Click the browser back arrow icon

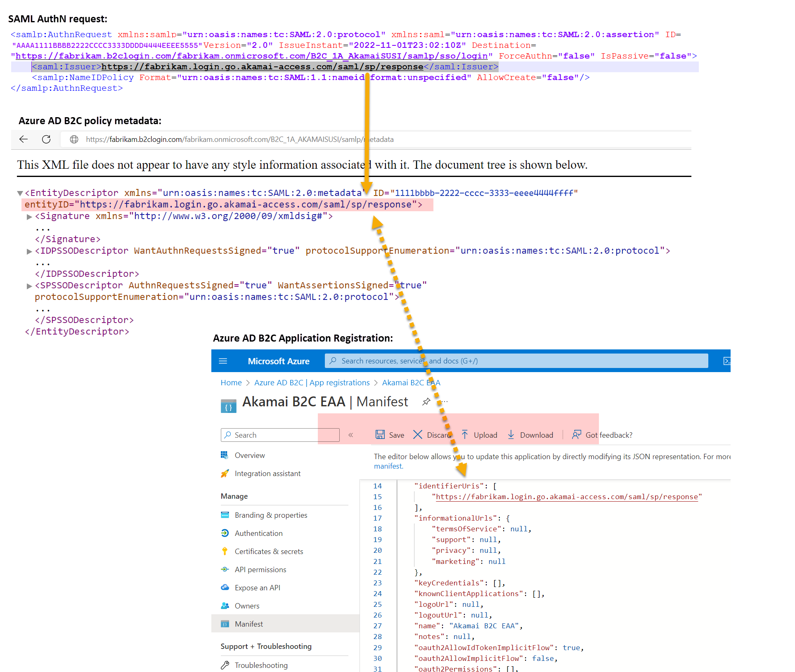point(24,139)
